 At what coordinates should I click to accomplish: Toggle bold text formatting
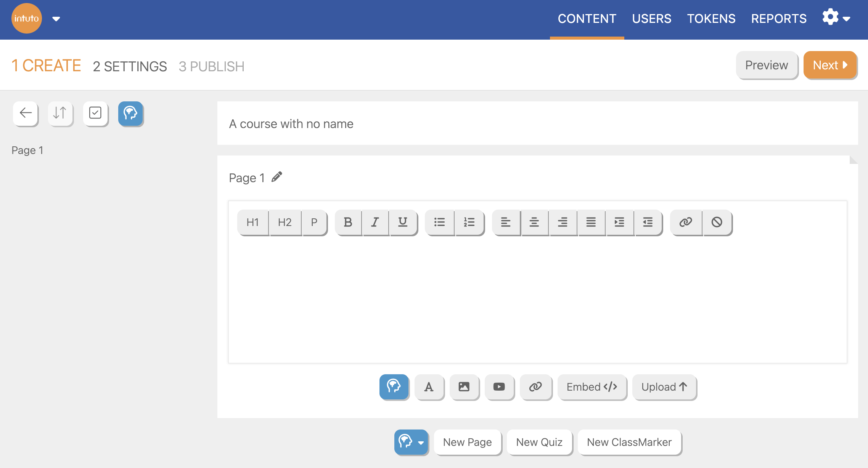[348, 222]
